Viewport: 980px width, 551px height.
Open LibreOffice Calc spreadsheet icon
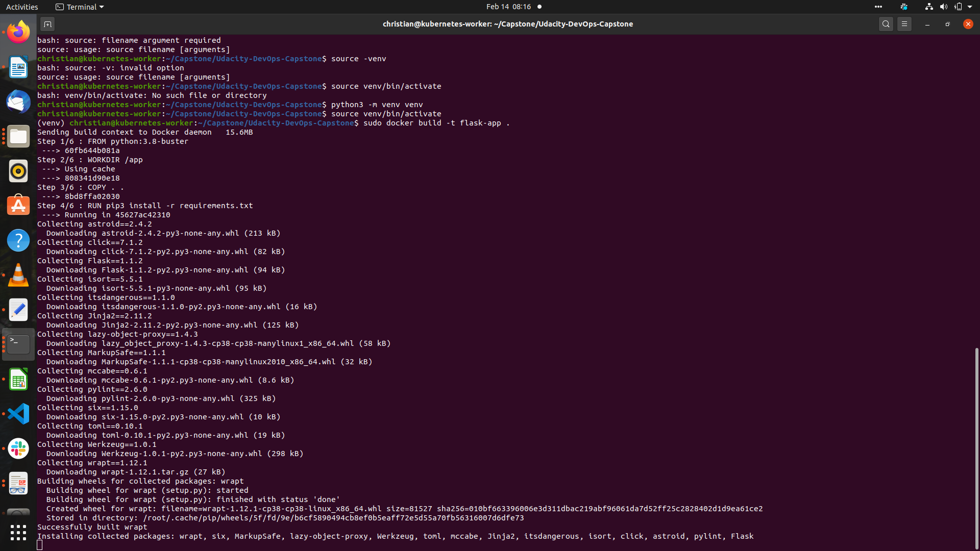pyautogui.click(x=18, y=380)
